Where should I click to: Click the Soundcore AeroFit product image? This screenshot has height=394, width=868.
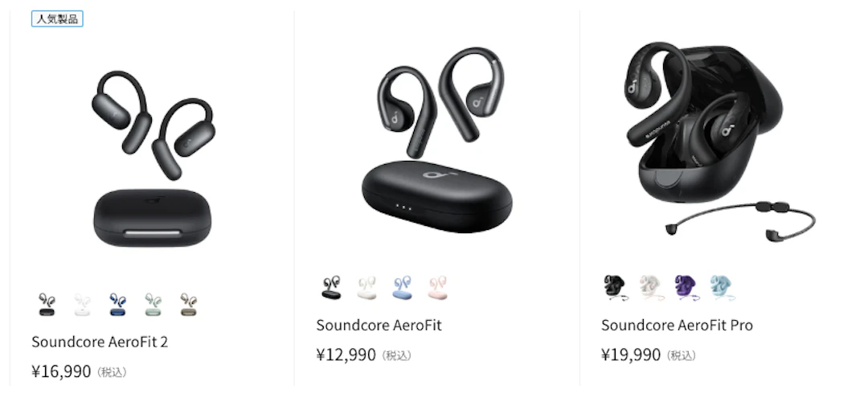[437, 140]
